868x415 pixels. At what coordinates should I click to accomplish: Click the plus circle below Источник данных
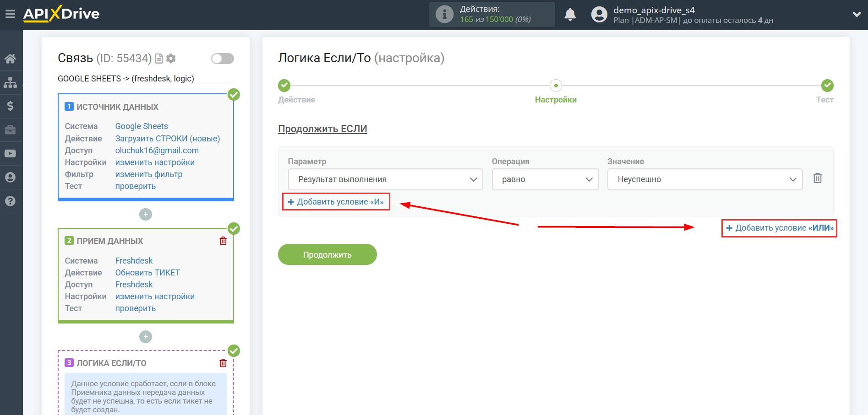(x=146, y=214)
